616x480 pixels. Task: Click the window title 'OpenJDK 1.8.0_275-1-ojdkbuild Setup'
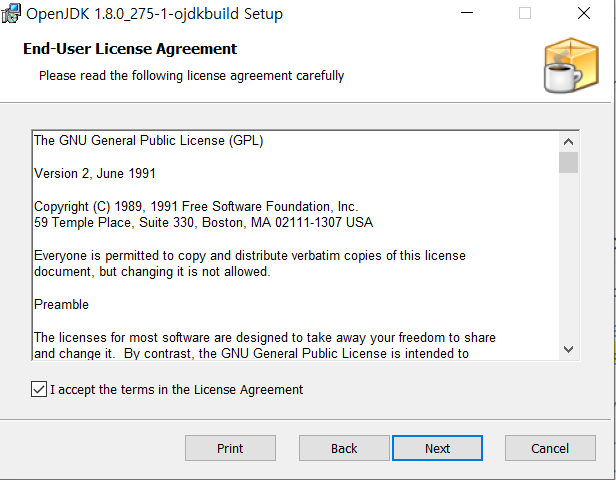(x=154, y=14)
